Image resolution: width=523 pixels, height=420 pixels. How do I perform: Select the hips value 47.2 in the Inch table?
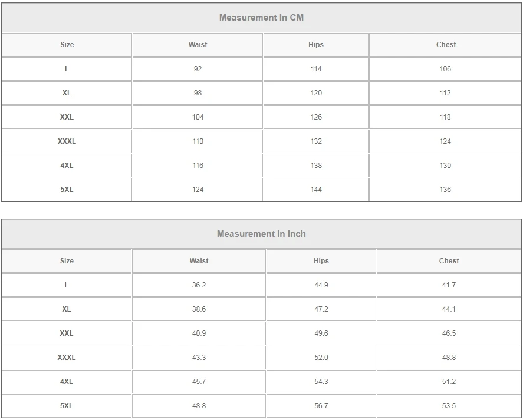(321, 309)
